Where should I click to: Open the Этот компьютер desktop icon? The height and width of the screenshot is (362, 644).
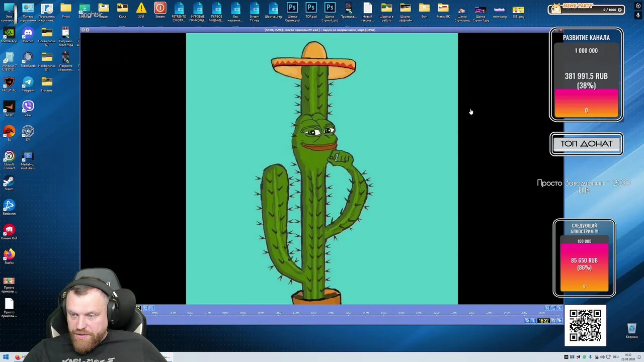coord(9,12)
